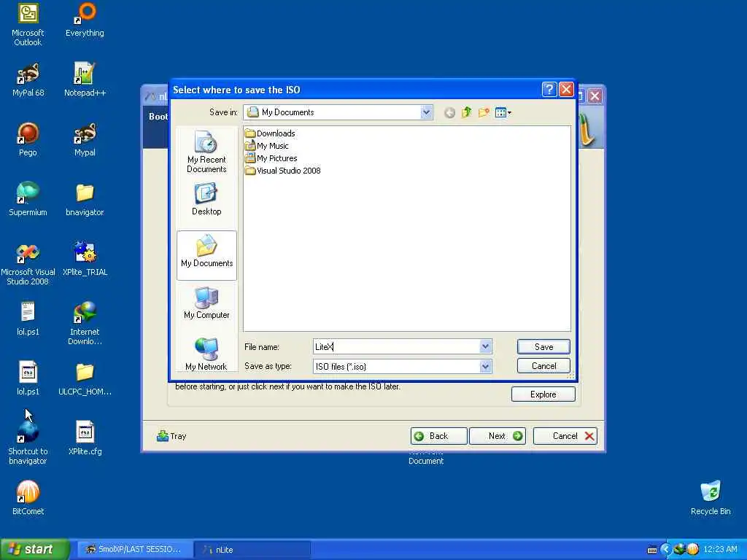
Task: Click into the File name text field
Action: (x=396, y=346)
